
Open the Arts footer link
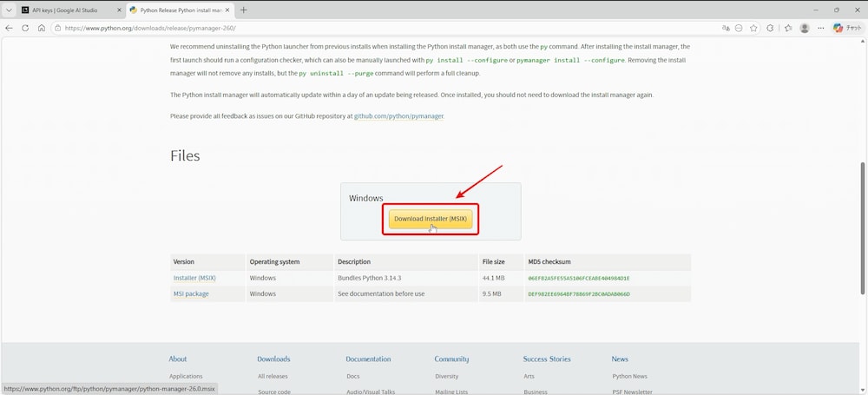529,376
